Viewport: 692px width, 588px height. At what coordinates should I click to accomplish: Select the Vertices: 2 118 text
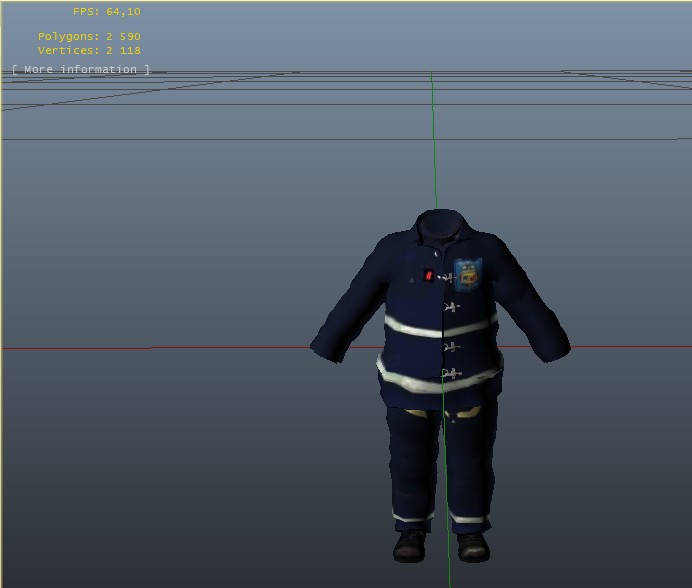(x=89, y=50)
